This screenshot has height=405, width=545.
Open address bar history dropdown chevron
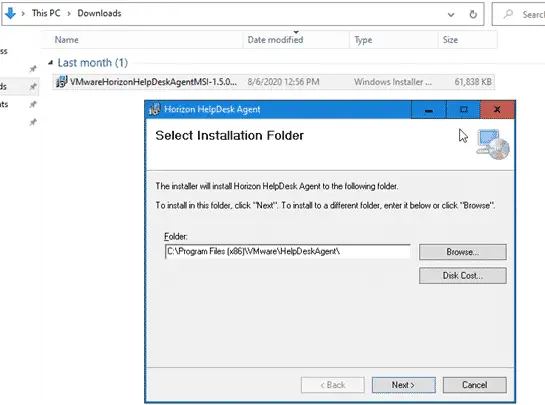(x=451, y=15)
